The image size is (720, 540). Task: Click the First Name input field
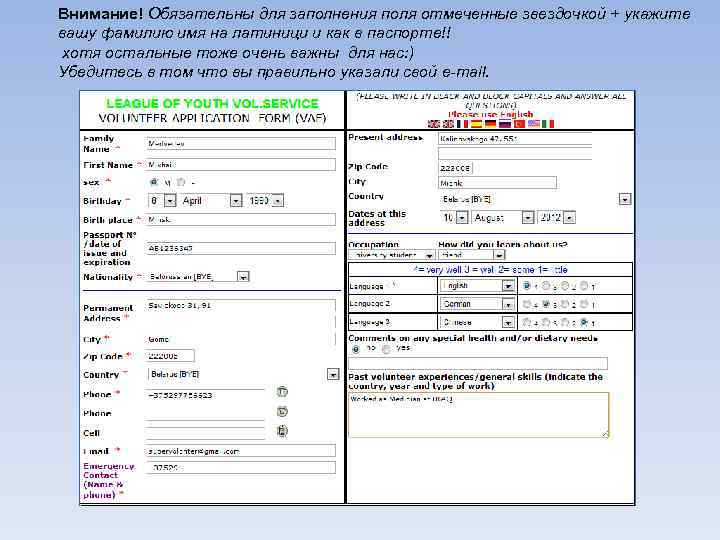coord(240,164)
